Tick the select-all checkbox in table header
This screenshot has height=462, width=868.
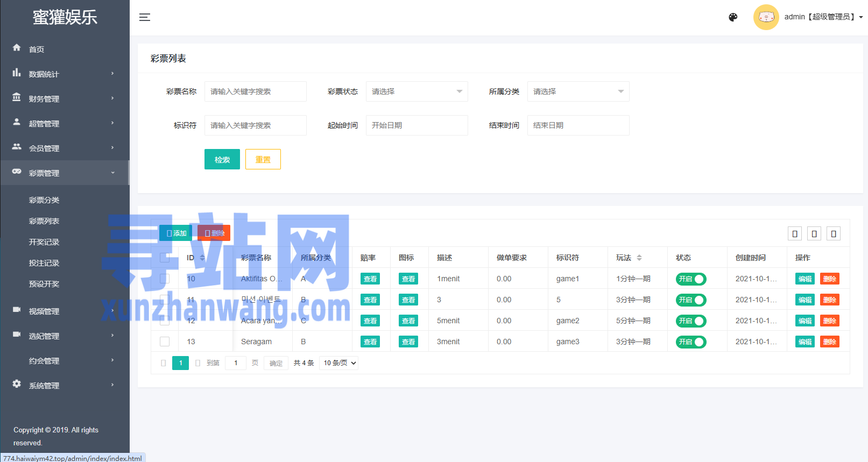pos(165,258)
